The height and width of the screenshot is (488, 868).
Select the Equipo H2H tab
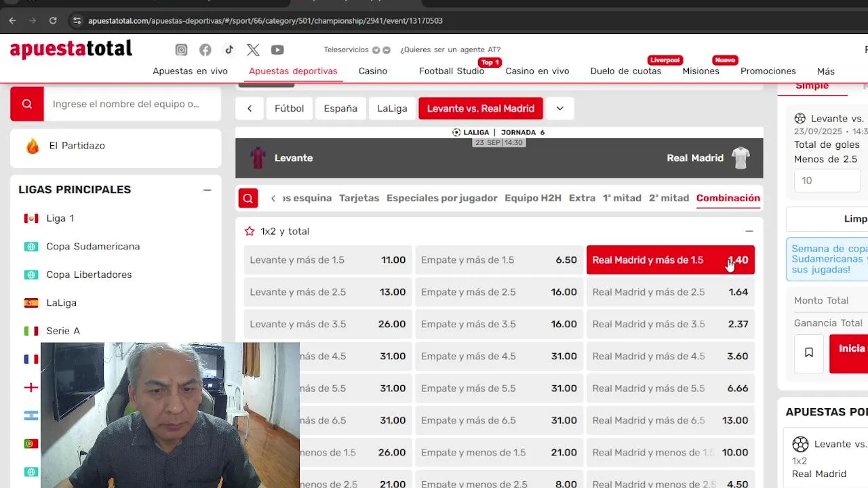[x=533, y=198]
